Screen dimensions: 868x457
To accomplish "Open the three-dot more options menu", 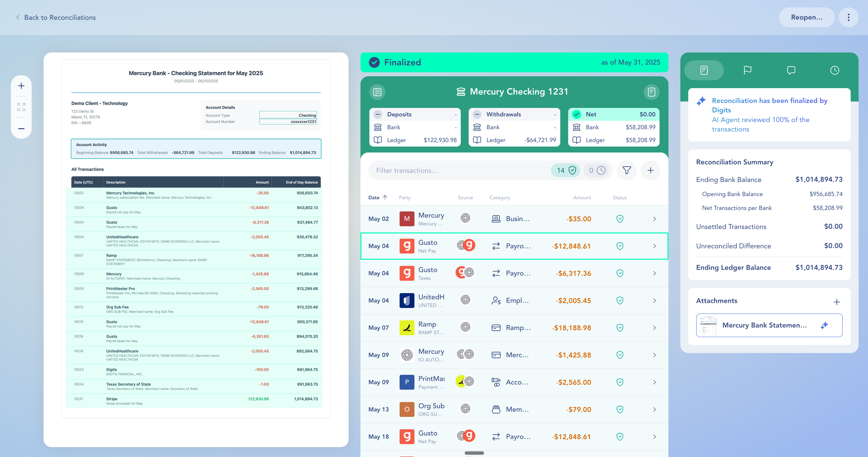I will click(848, 18).
